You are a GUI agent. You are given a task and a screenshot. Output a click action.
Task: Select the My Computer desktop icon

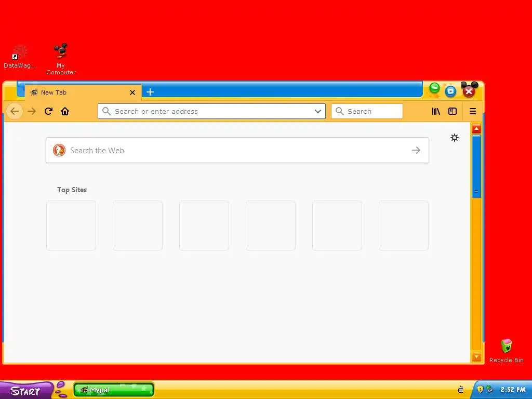[61, 59]
